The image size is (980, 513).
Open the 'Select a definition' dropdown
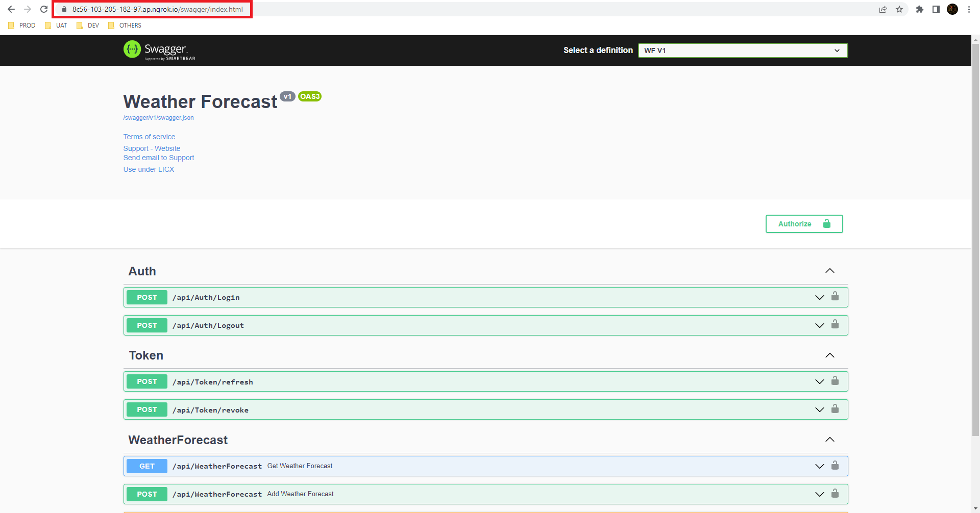point(743,50)
